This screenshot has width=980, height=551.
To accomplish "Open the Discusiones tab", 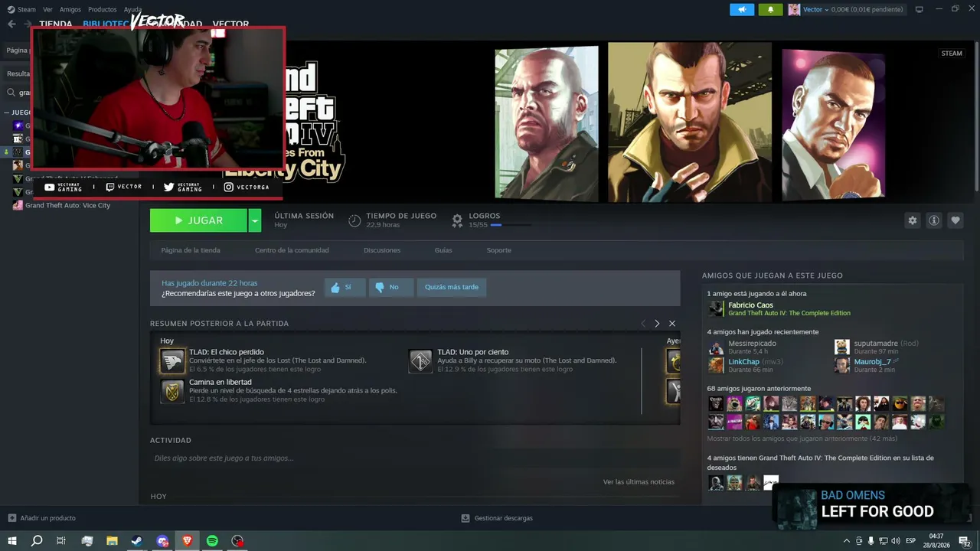I will point(382,250).
